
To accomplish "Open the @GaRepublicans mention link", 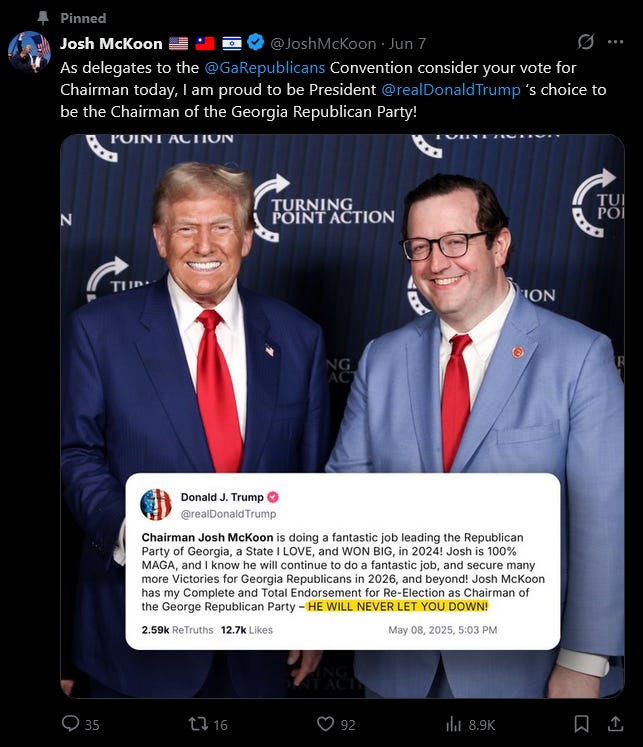I will (264, 68).
